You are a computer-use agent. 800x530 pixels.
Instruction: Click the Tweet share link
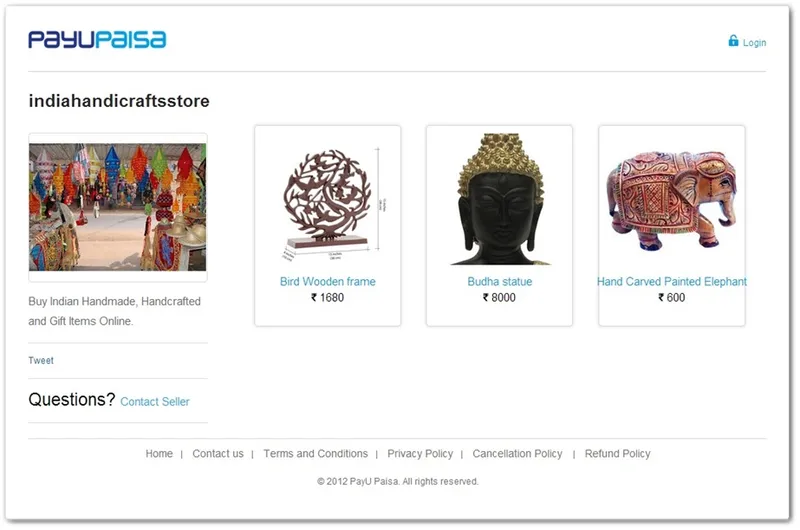[x=41, y=361]
